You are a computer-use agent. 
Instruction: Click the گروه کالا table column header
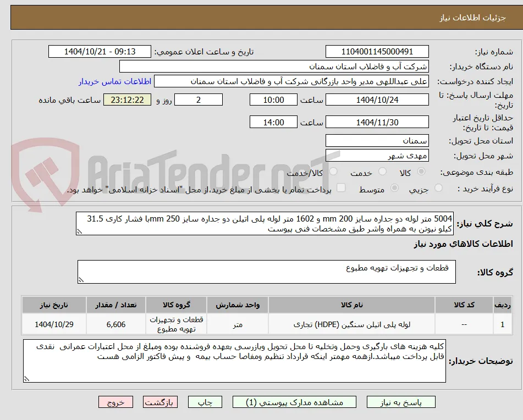tap(176, 305)
